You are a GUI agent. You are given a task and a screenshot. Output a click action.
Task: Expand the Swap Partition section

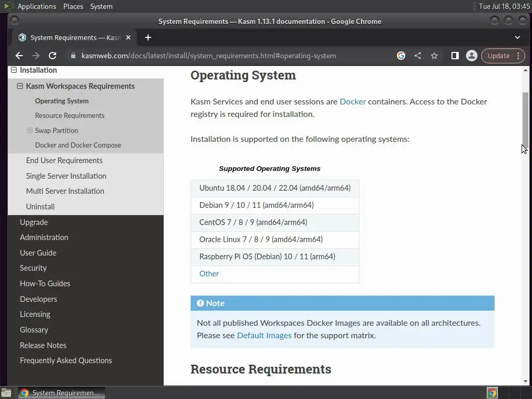30,130
